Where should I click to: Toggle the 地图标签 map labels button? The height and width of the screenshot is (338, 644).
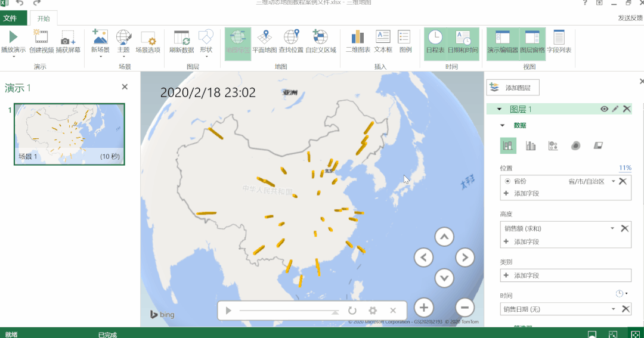pos(238,44)
